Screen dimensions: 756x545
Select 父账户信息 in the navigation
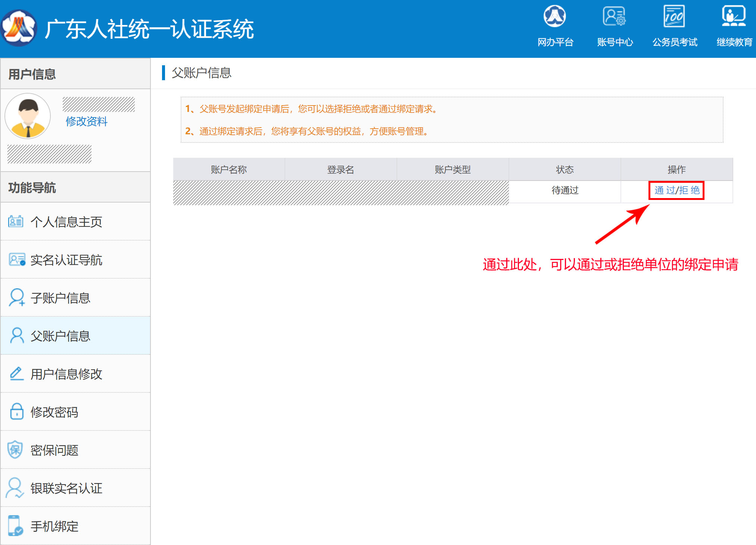click(60, 336)
